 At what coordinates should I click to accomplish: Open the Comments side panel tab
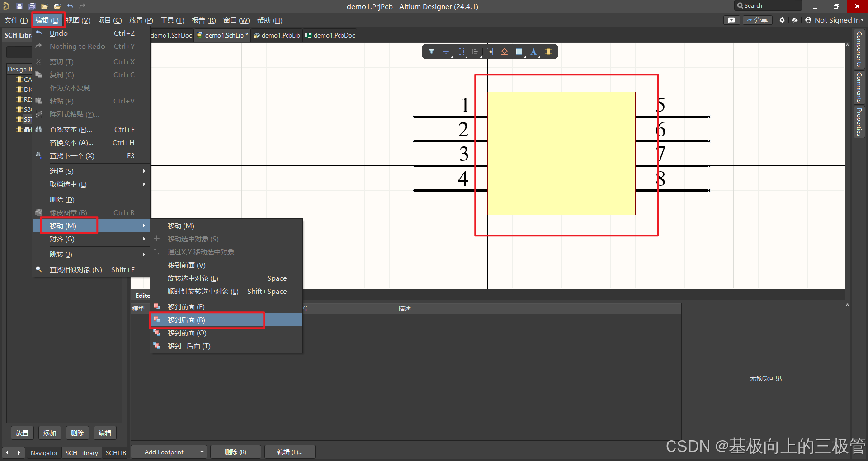click(x=859, y=87)
